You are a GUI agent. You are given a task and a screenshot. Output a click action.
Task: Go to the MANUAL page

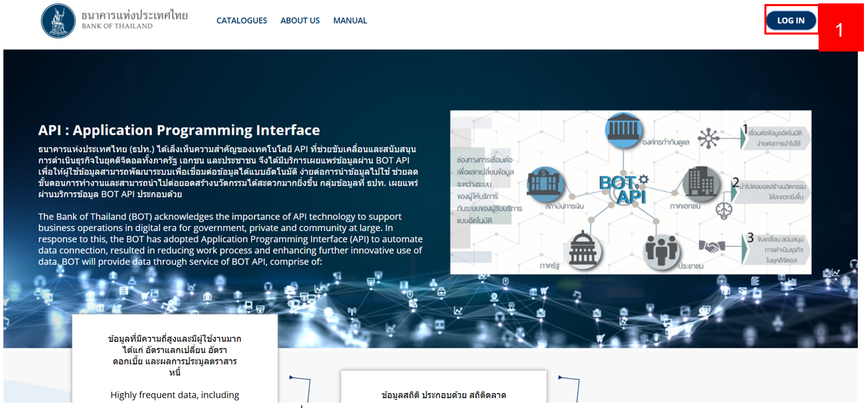point(350,20)
